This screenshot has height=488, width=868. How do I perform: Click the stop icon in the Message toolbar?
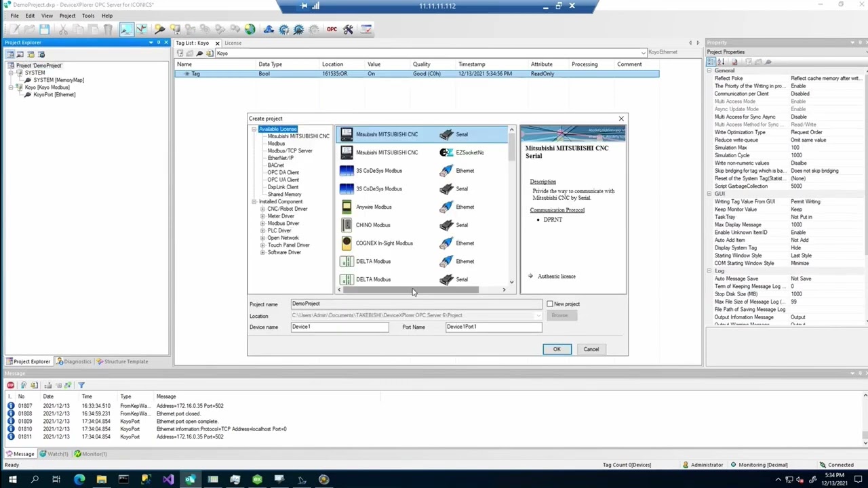(x=10, y=385)
